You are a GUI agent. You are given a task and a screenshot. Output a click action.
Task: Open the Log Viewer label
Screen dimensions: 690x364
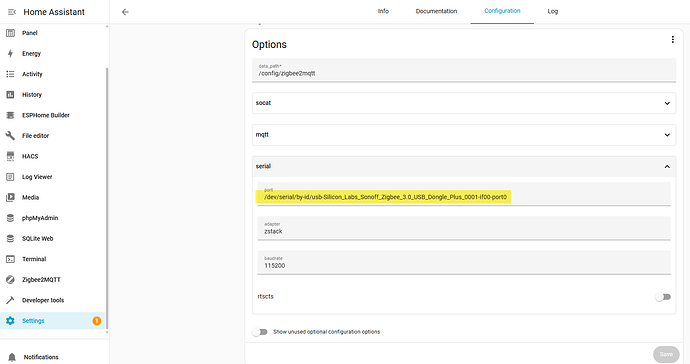click(x=37, y=177)
